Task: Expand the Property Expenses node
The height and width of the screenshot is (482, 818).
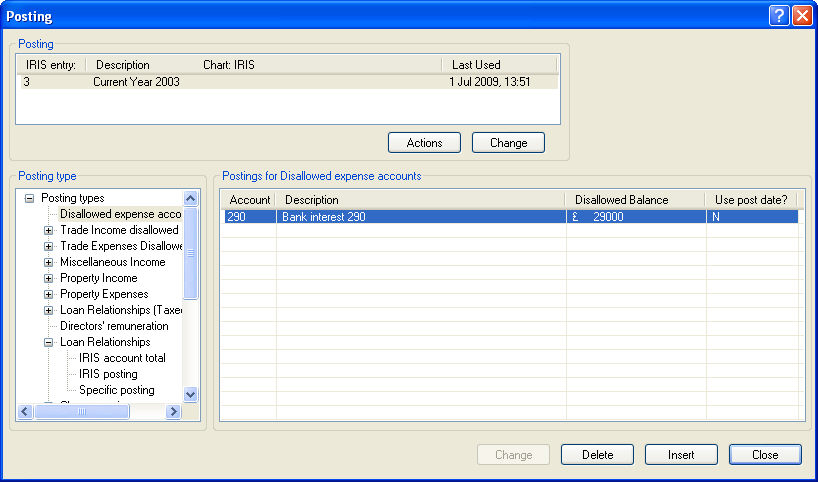Action: (x=48, y=294)
